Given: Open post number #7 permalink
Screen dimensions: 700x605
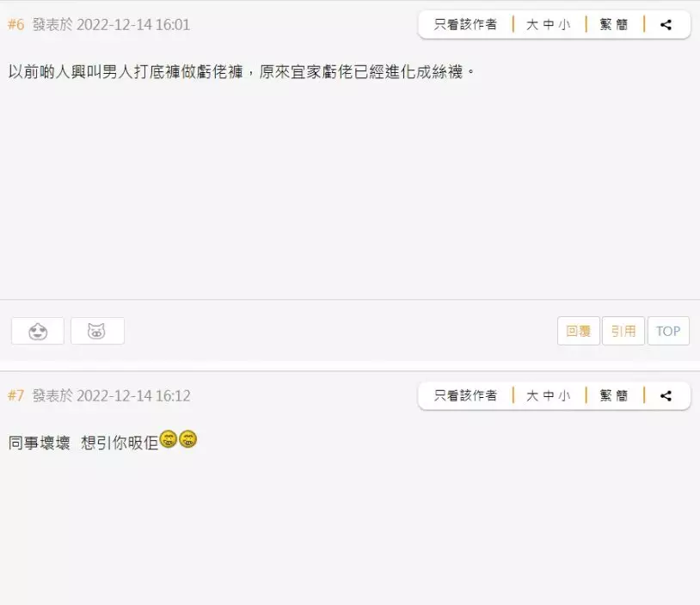Looking at the screenshot, I should (x=16, y=396).
